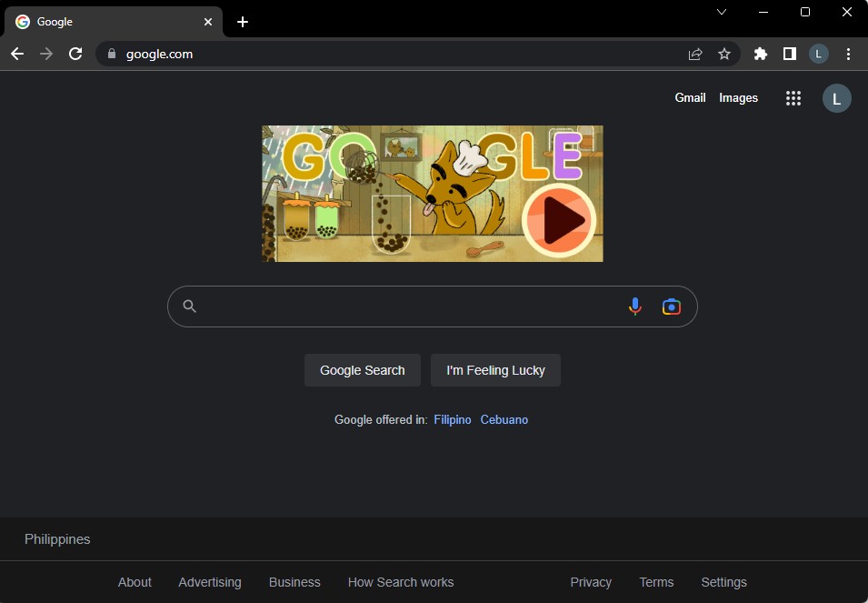Start voice search with microphone icon
Viewport: 868px width, 603px height.
point(635,307)
